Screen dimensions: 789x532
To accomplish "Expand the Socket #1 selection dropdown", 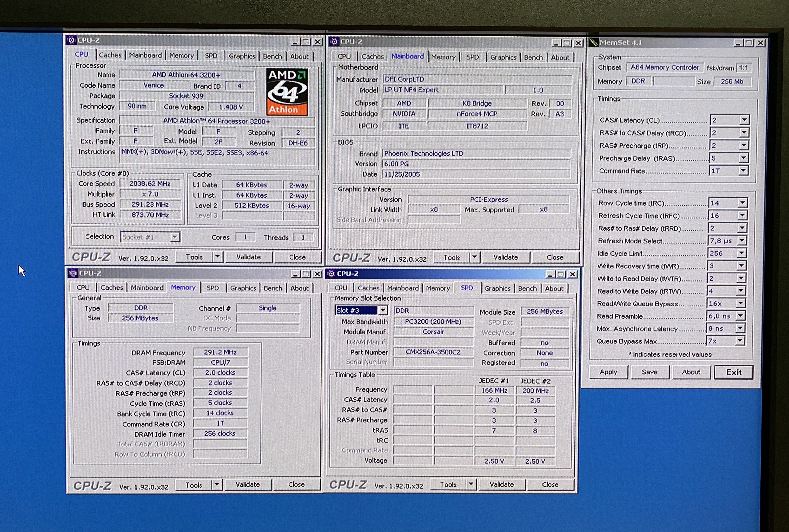I will pyautogui.click(x=175, y=237).
